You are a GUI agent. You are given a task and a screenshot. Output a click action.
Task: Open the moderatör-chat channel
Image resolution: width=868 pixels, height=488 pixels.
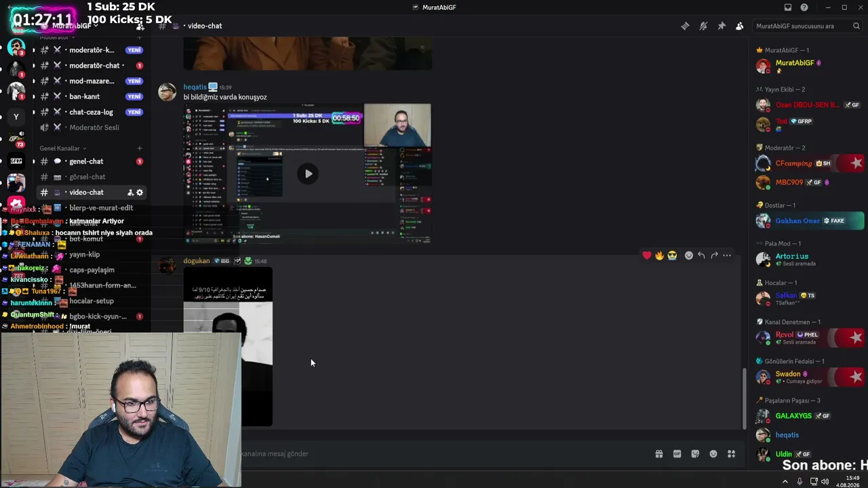[x=92, y=66]
